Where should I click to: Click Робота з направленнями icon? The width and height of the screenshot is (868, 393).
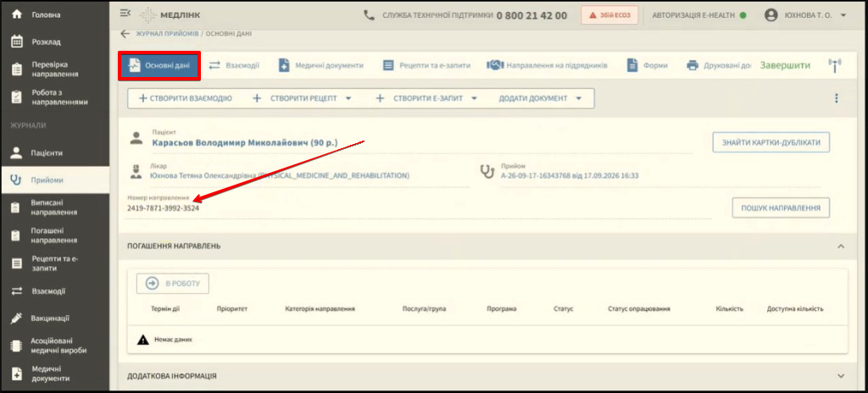tap(17, 97)
